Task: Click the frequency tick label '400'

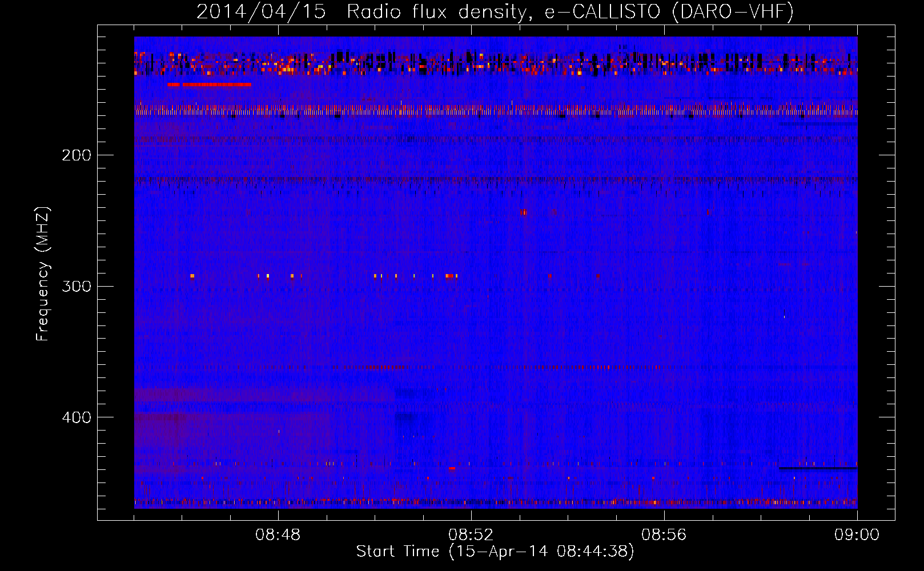Action: [x=76, y=417]
